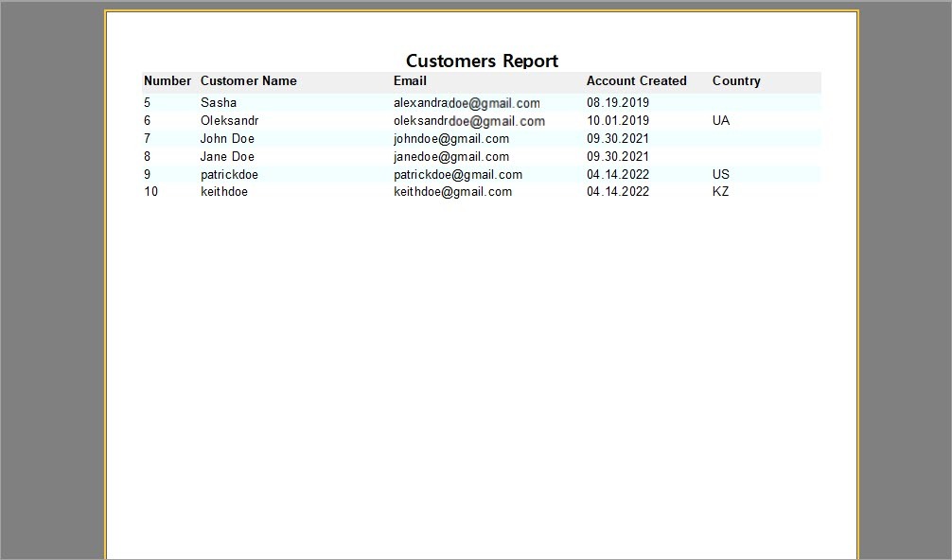This screenshot has width=952, height=560.
Task: Click the KZ country value
Action: click(721, 191)
